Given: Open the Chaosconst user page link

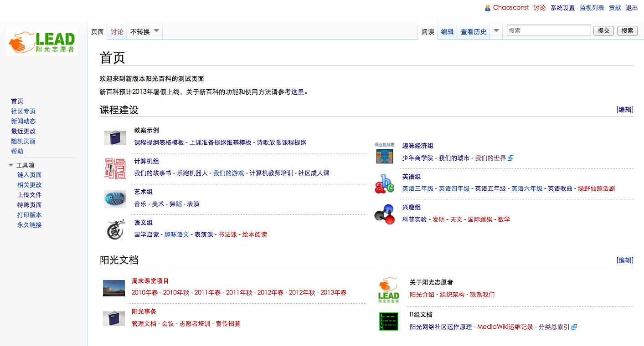Looking at the screenshot, I should point(511,8).
